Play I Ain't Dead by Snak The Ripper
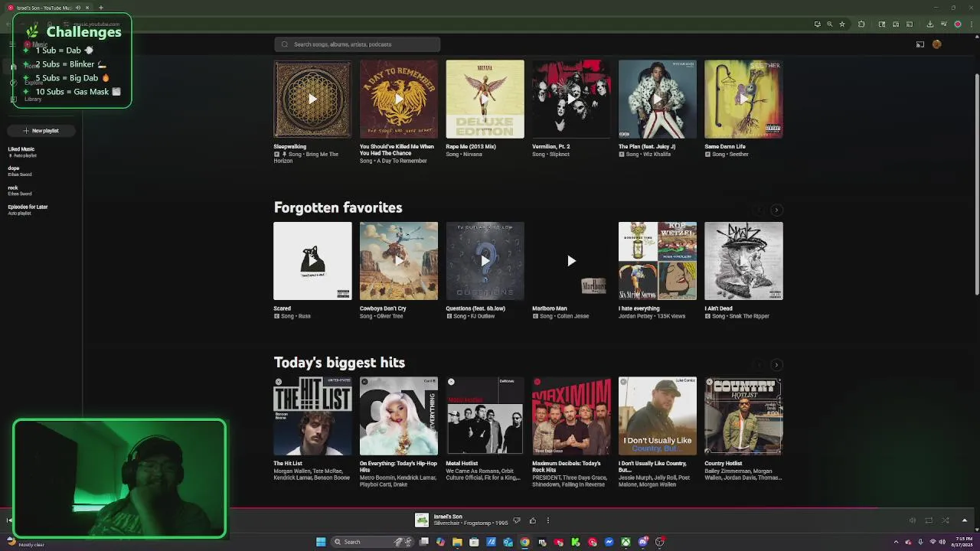The width and height of the screenshot is (980, 551). [743, 261]
